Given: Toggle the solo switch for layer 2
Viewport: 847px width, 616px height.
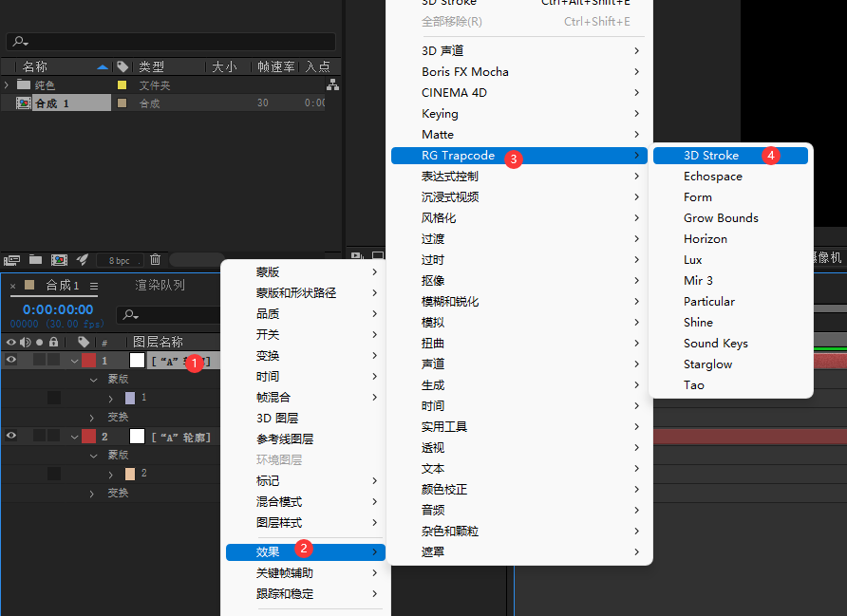Looking at the screenshot, I should [x=40, y=435].
